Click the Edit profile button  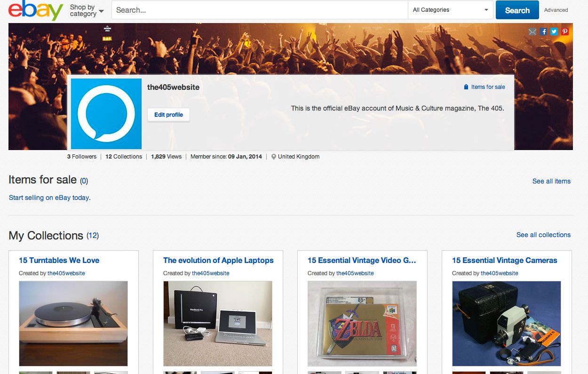[x=168, y=115]
